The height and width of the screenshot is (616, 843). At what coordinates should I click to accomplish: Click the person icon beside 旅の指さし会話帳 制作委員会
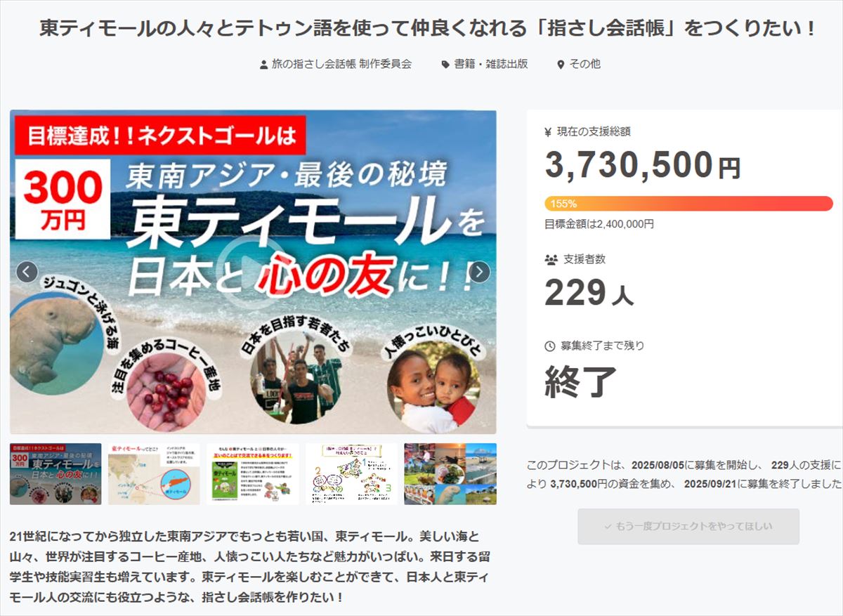pyautogui.click(x=263, y=65)
